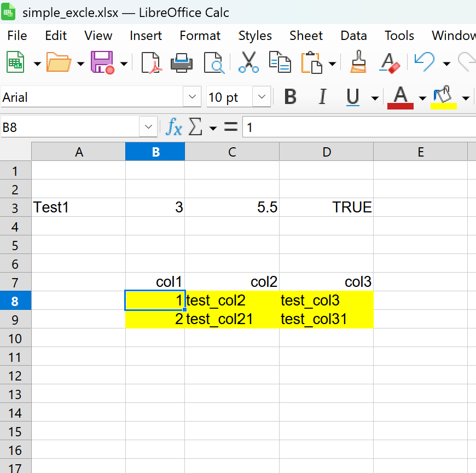
Task: Click the Print icon in the toolbar
Action: 182,62
